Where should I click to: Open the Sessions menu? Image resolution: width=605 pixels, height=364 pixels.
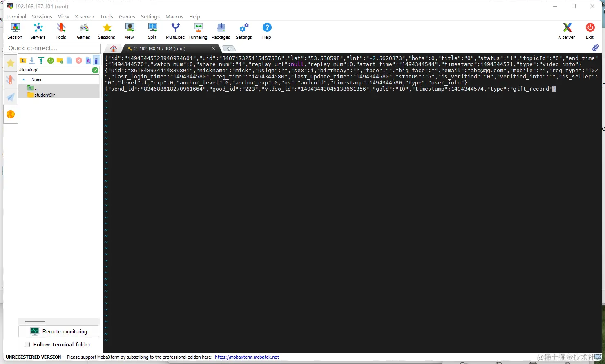[42, 16]
